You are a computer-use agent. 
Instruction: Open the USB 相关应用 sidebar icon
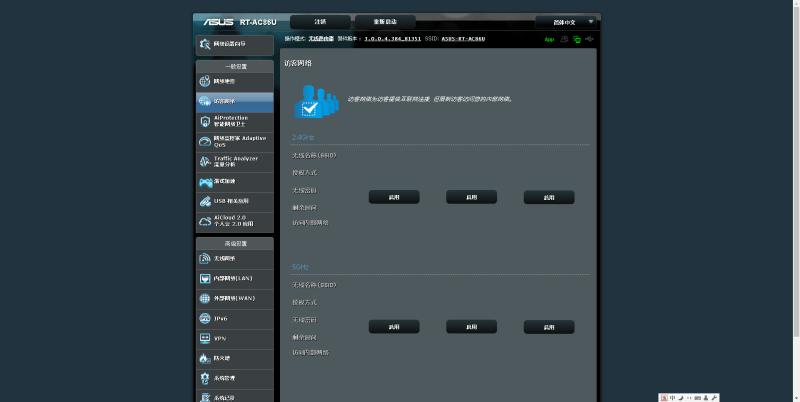pos(205,202)
